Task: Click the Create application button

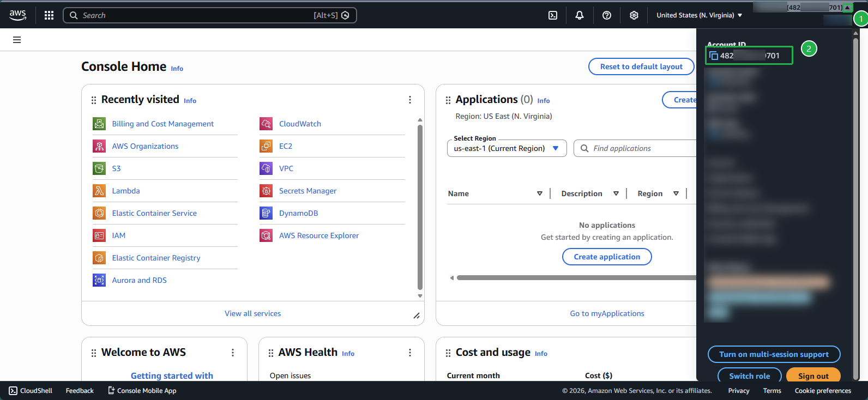Action: point(607,257)
